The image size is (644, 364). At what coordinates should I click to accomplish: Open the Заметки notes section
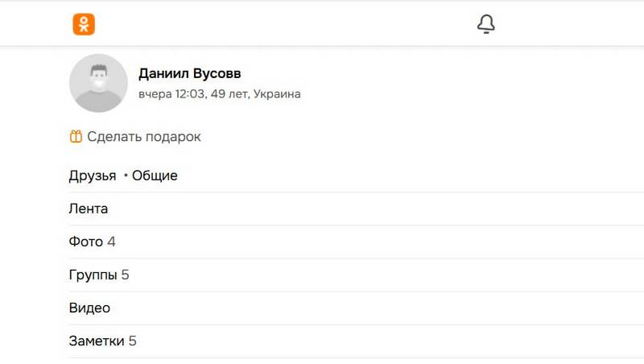tap(97, 341)
